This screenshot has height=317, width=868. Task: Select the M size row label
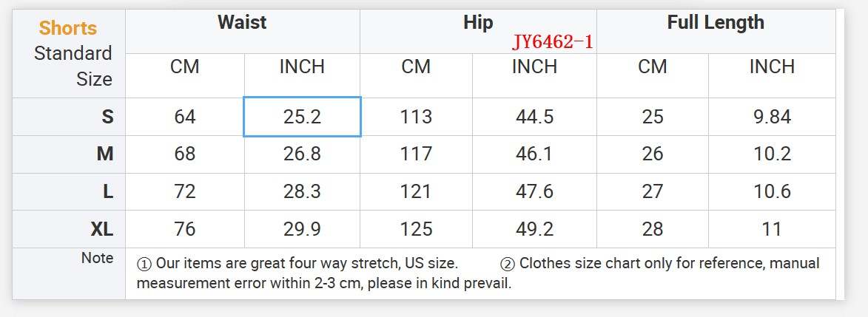(105, 154)
